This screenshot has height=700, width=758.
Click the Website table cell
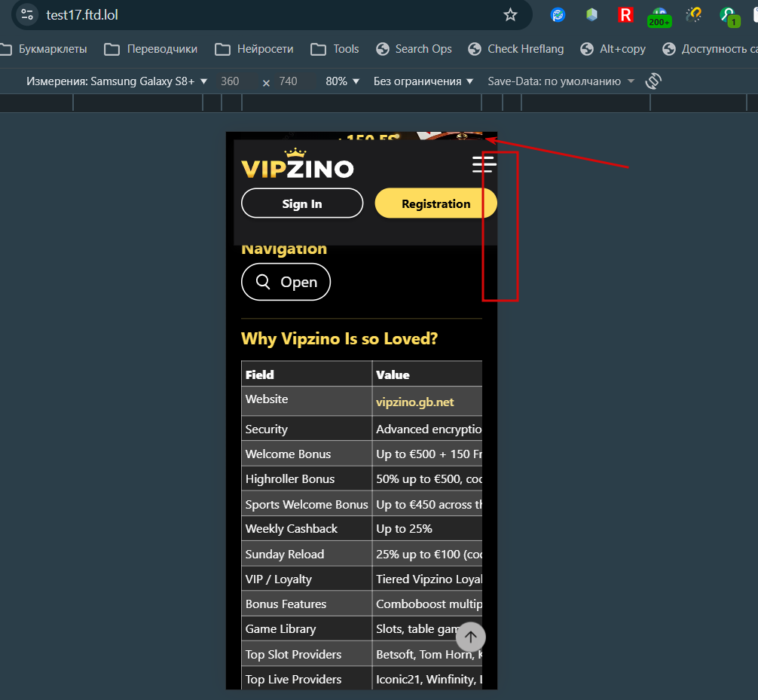click(x=307, y=401)
